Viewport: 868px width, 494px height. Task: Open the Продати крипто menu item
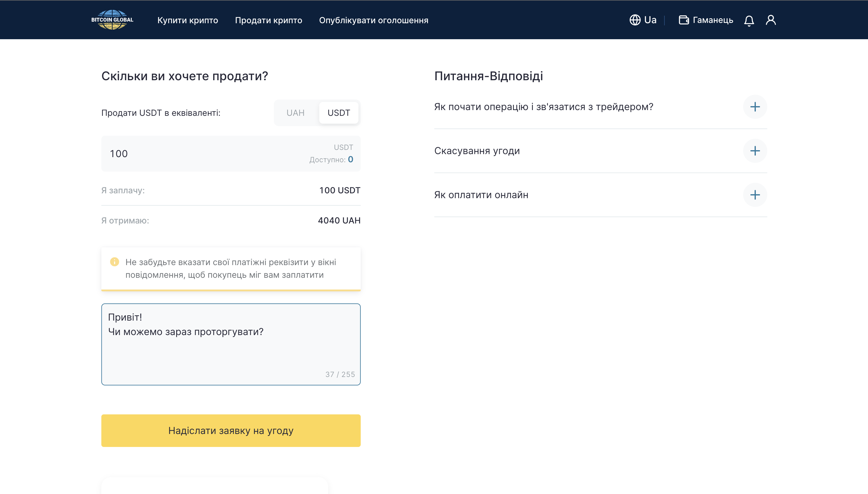point(268,21)
